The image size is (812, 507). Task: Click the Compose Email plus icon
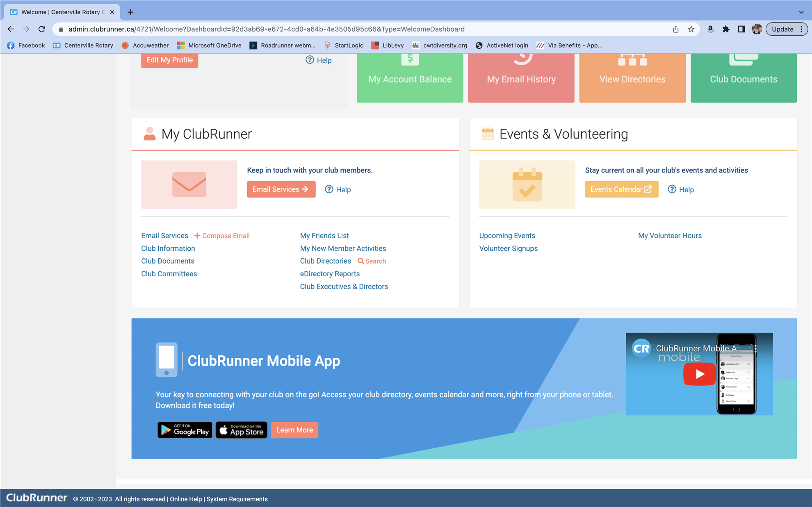point(197,236)
